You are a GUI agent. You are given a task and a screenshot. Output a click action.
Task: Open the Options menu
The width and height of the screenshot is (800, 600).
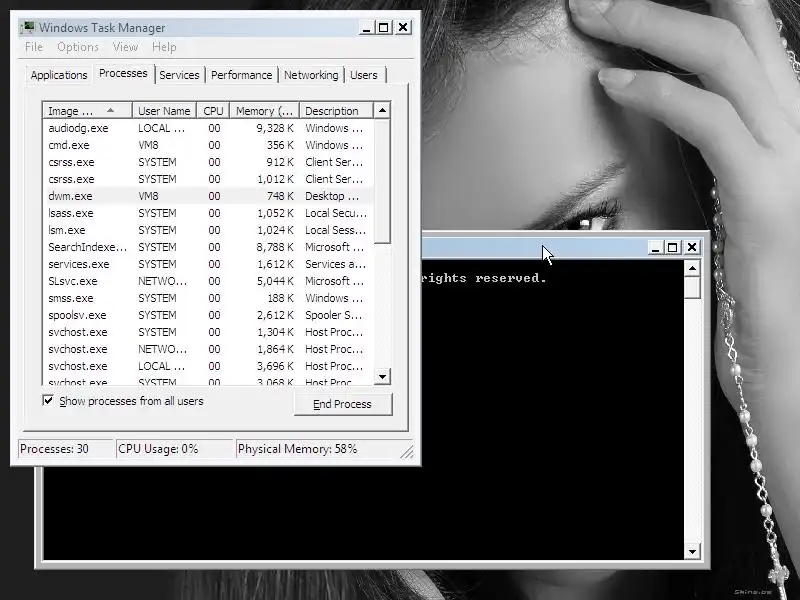point(78,47)
